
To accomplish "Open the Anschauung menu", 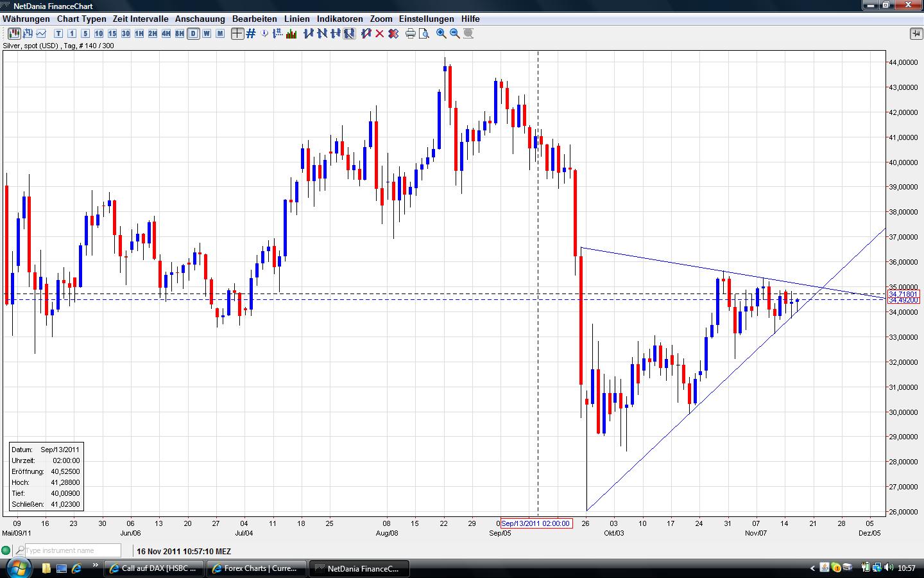I will (x=200, y=19).
